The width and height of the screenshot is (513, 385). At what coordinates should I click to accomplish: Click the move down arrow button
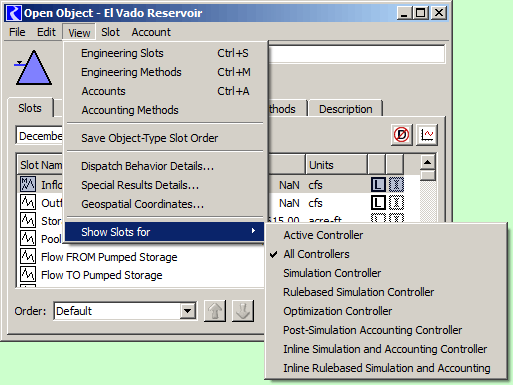[243, 311]
